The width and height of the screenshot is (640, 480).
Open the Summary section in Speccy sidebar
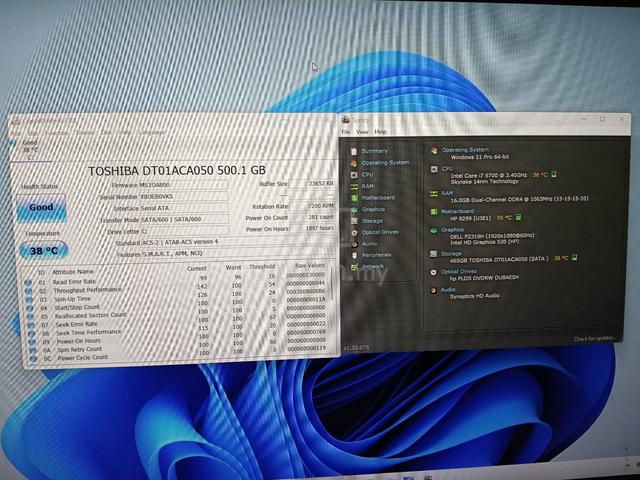click(374, 151)
